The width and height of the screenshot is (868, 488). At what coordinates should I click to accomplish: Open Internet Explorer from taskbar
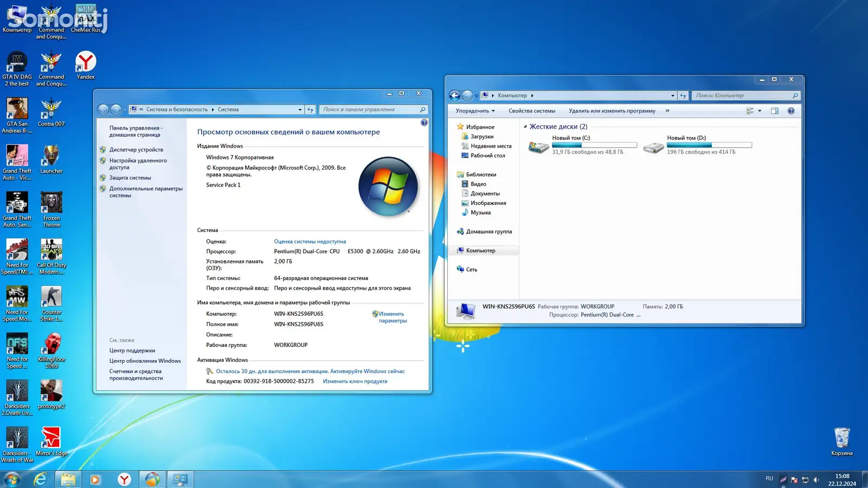(x=40, y=479)
